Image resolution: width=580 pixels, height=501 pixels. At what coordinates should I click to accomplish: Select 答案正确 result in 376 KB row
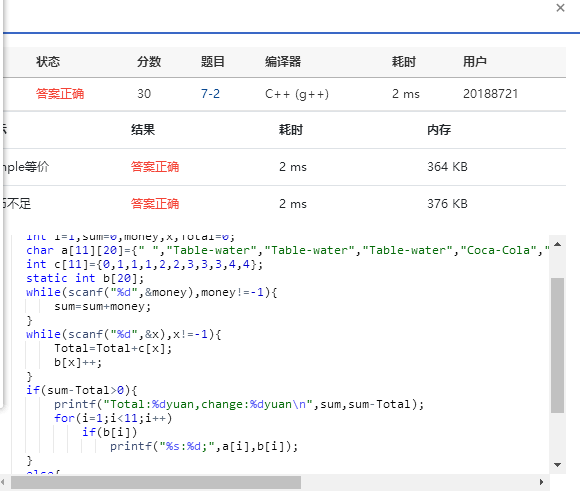click(x=155, y=204)
